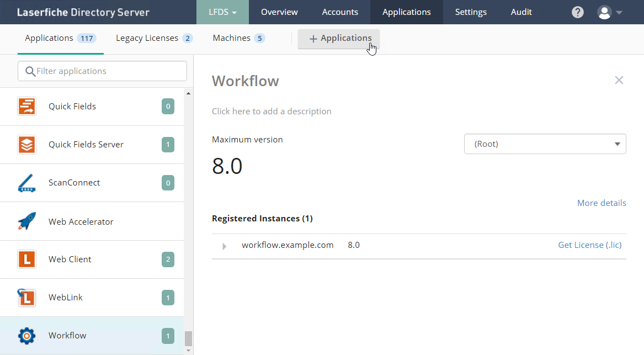The width and height of the screenshot is (644, 355).
Task: Open the LFDS dropdown menu
Action: [222, 12]
